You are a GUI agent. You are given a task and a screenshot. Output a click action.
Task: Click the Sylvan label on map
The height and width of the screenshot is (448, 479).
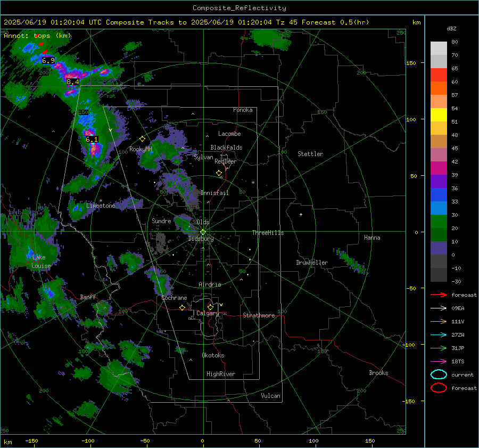tap(203, 157)
